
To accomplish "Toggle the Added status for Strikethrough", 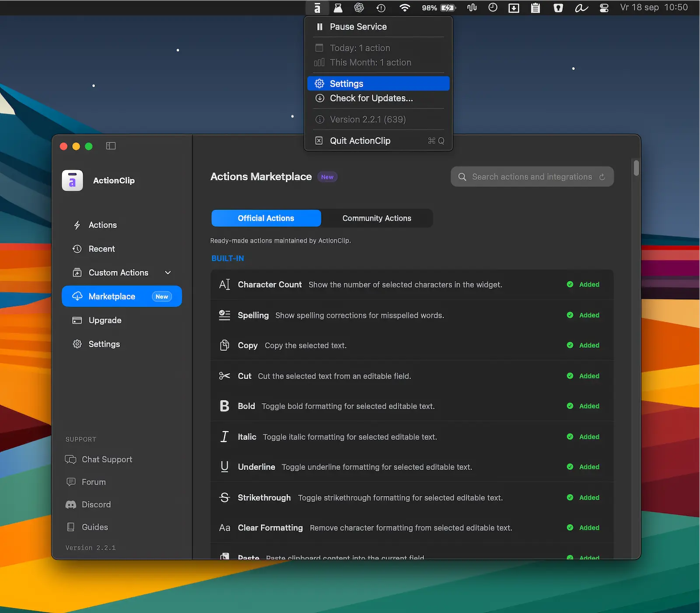I will click(x=583, y=497).
